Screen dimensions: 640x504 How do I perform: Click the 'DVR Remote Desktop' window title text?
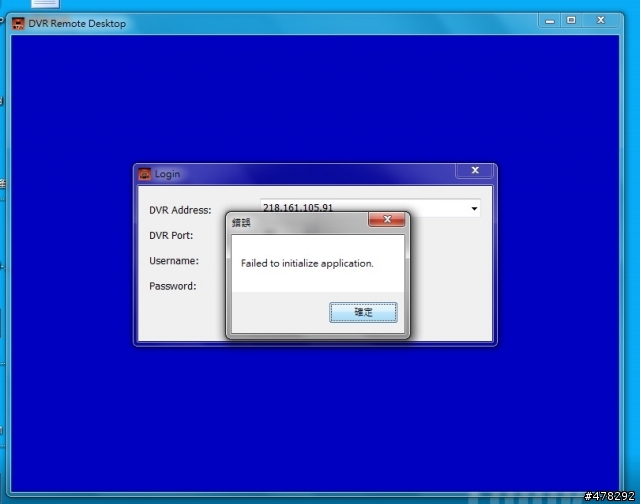click(x=77, y=24)
